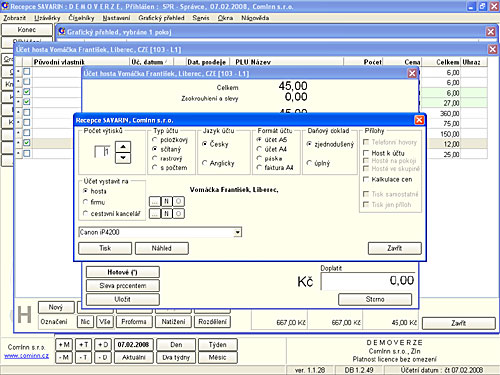The height and width of the screenshot is (375, 500).
Task: Click the +D day forward button
Action: click(103, 345)
